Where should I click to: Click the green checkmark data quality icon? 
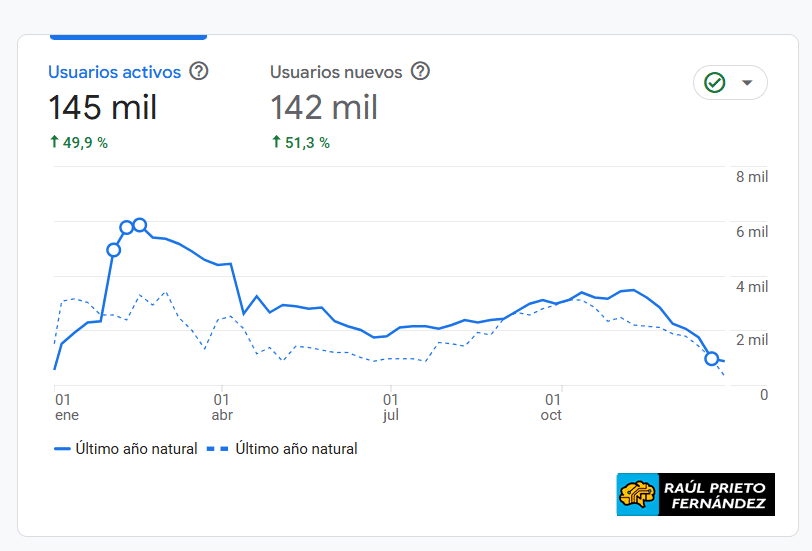coord(714,83)
